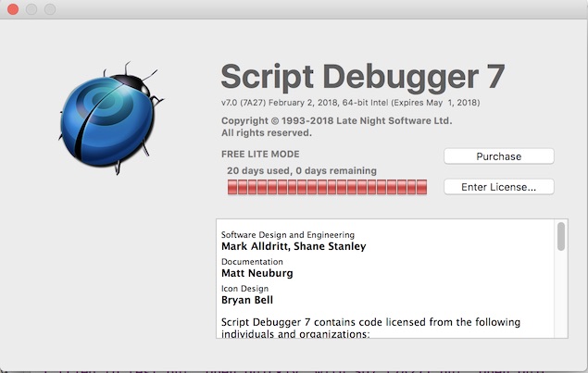588x373 pixels.
Task: Click the 'Icon Design' heading
Action: [x=244, y=289]
